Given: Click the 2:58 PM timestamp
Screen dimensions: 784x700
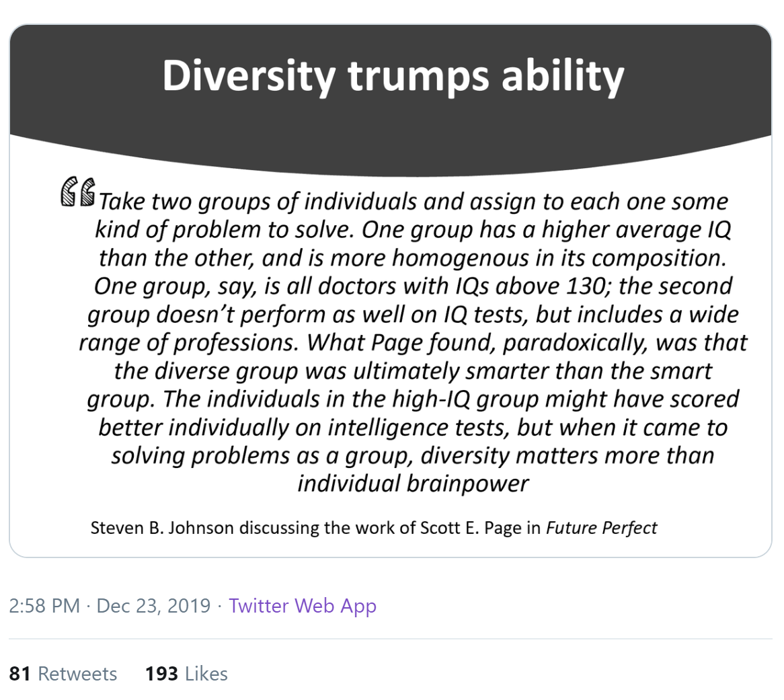Looking at the screenshot, I should (x=44, y=605).
